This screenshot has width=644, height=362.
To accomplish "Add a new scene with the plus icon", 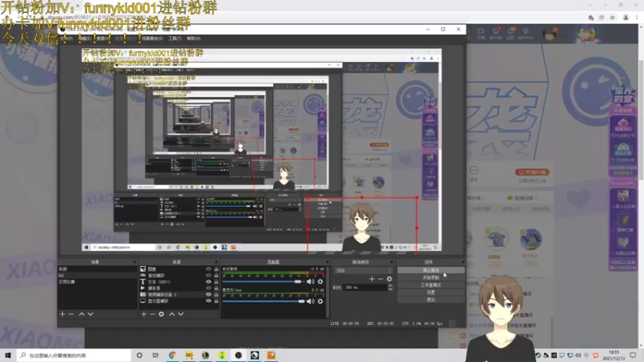I will 62,314.
